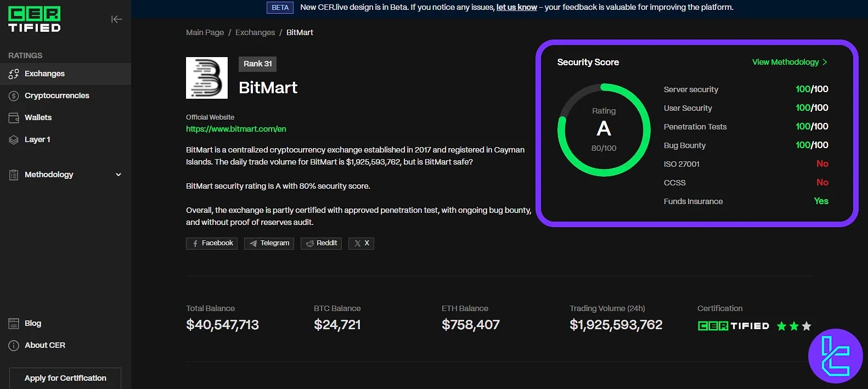Viewport: 868px width, 389px height.
Task: Open BitMart Reddit button
Action: tap(321, 244)
